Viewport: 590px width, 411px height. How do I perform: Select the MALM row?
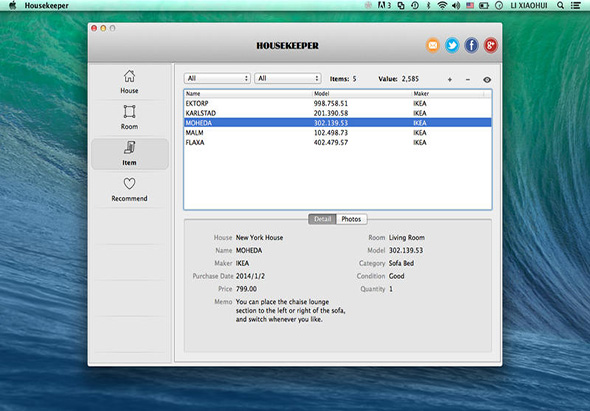[x=338, y=132]
